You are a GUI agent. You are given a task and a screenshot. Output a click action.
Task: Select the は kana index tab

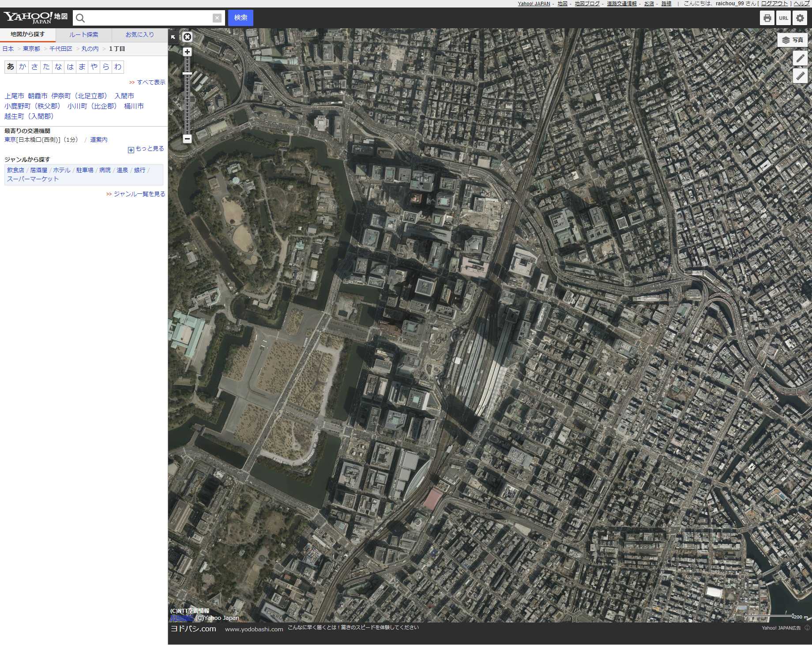click(x=70, y=67)
